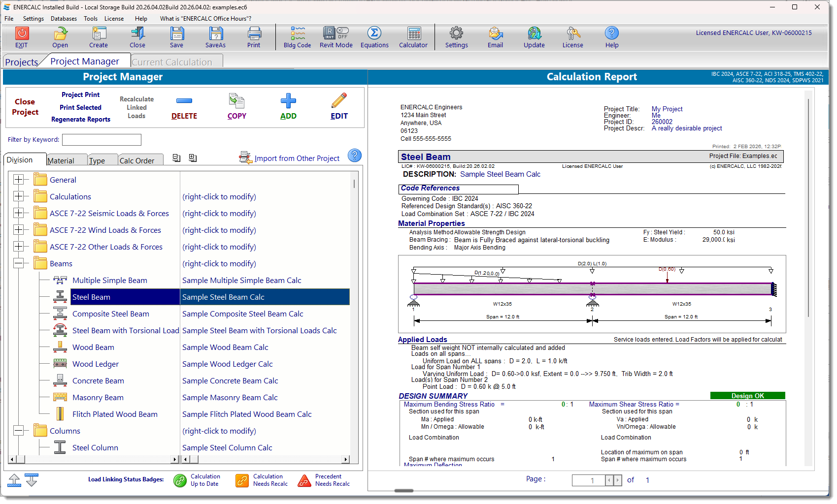837x504 pixels.
Task: Click the Update globe icon
Action: pyautogui.click(x=535, y=33)
